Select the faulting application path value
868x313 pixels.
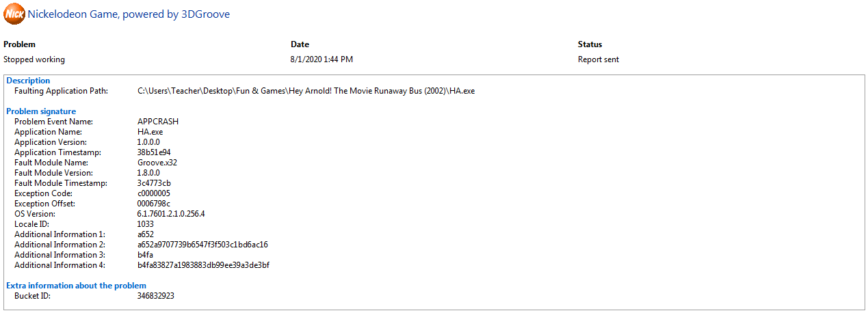[306, 91]
